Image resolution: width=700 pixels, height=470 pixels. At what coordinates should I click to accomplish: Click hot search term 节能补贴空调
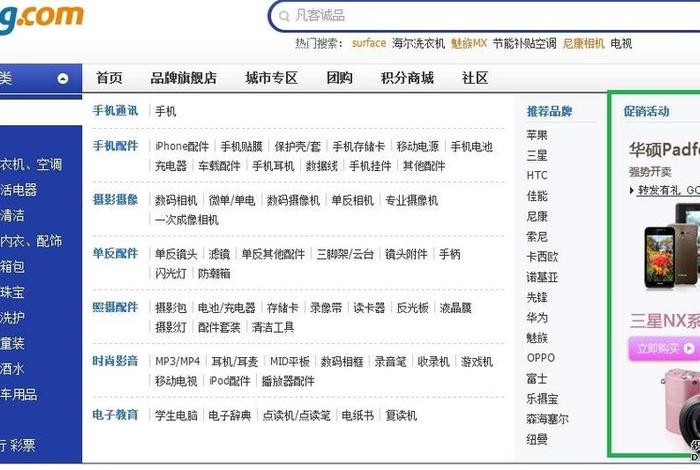coord(525,43)
